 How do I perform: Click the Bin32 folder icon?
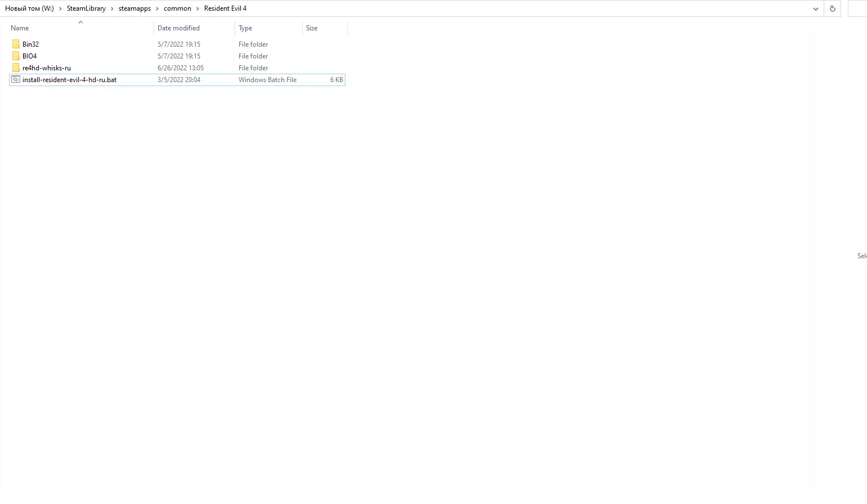coord(16,44)
